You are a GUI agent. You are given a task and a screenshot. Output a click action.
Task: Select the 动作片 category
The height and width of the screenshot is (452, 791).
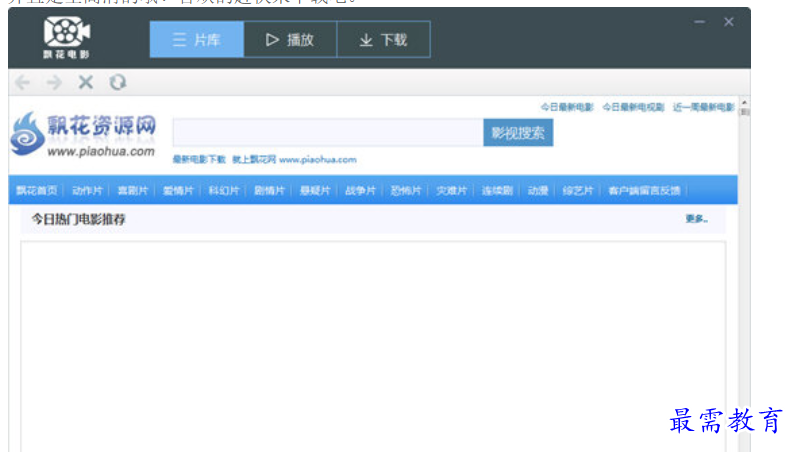87,190
